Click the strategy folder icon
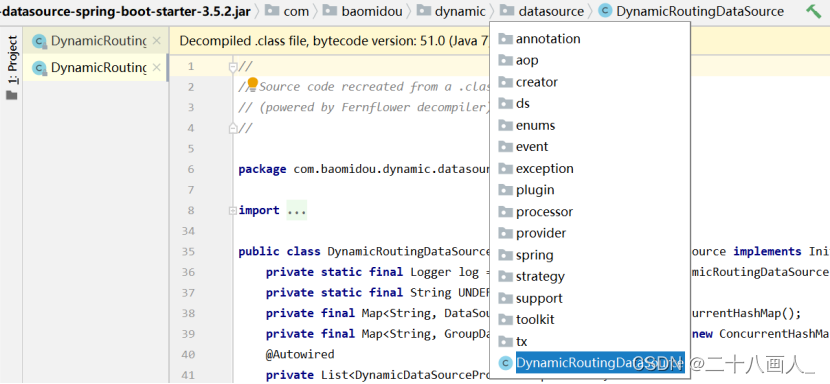The image size is (830, 384). (506, 276)
